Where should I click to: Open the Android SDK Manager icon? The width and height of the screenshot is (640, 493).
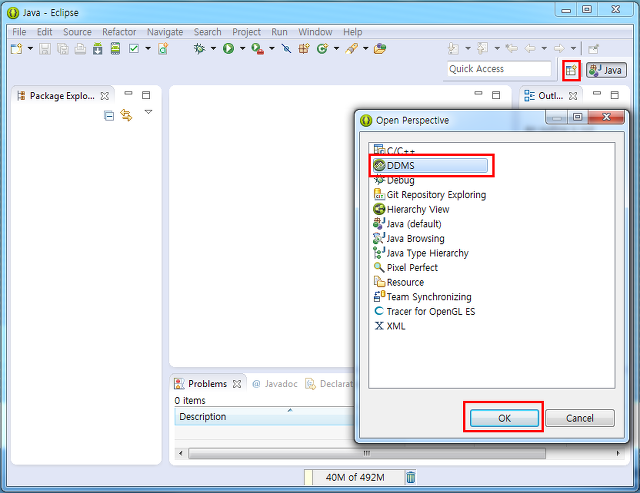98,49
